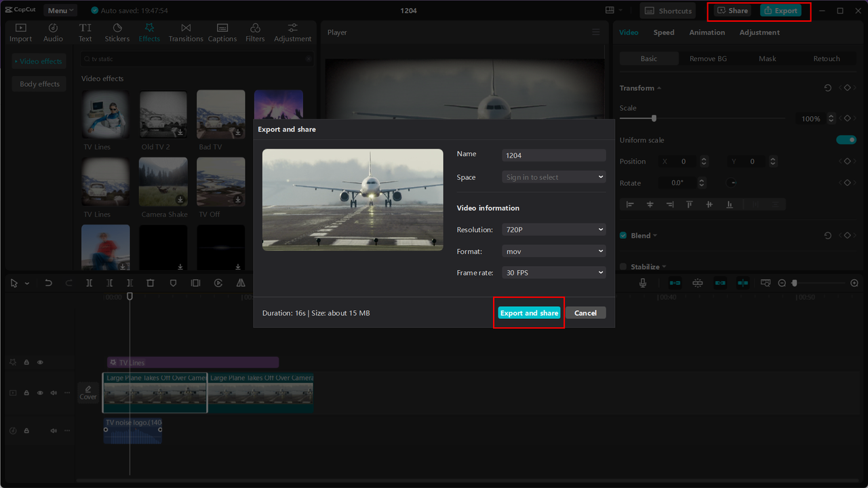Click the zoom in timeline plus icon

tap(854, 283)
